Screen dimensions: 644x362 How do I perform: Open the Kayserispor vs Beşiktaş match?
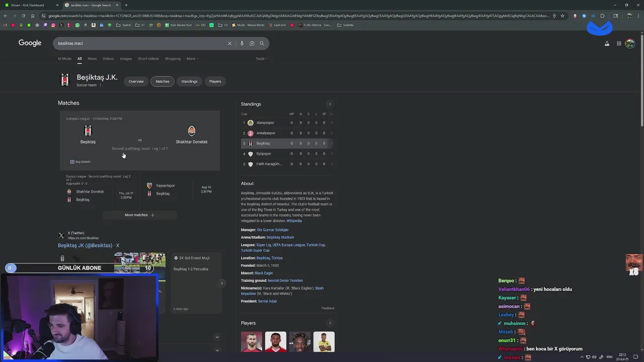180,190
